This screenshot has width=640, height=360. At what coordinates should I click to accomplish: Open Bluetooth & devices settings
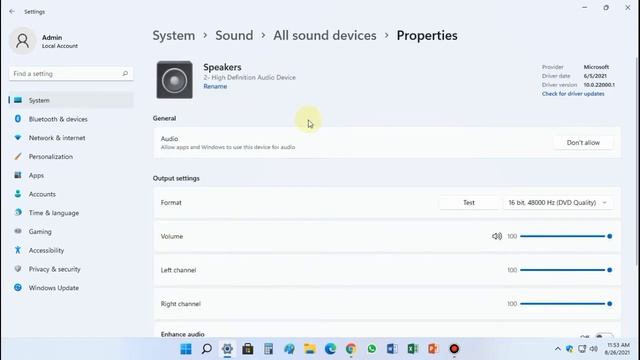71,119
